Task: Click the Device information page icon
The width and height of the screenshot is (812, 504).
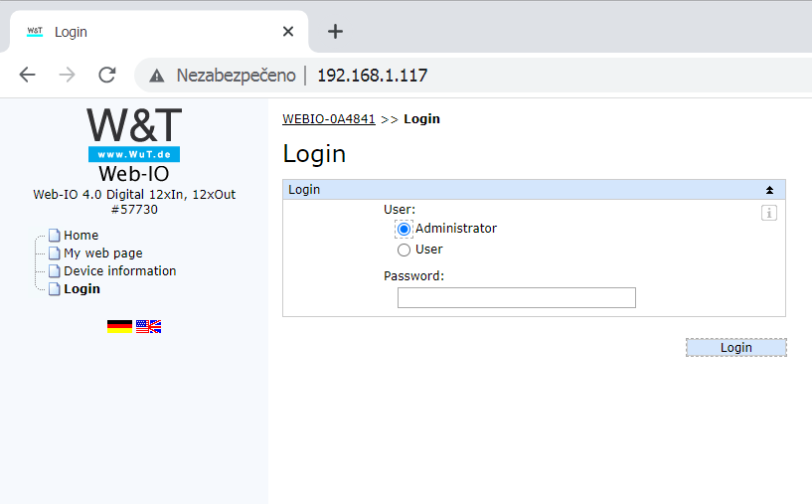Action: click(55, 271)
